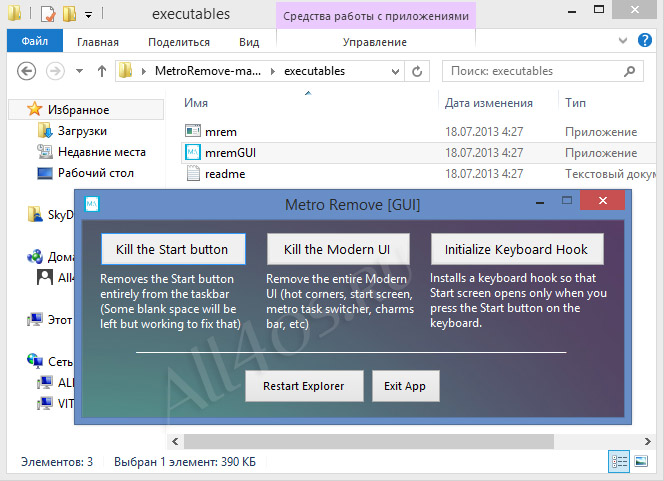This screenshot has height=481, width=664.
Task: Select the Средства работы с приложениями tab header
Action: pos(376,16)
